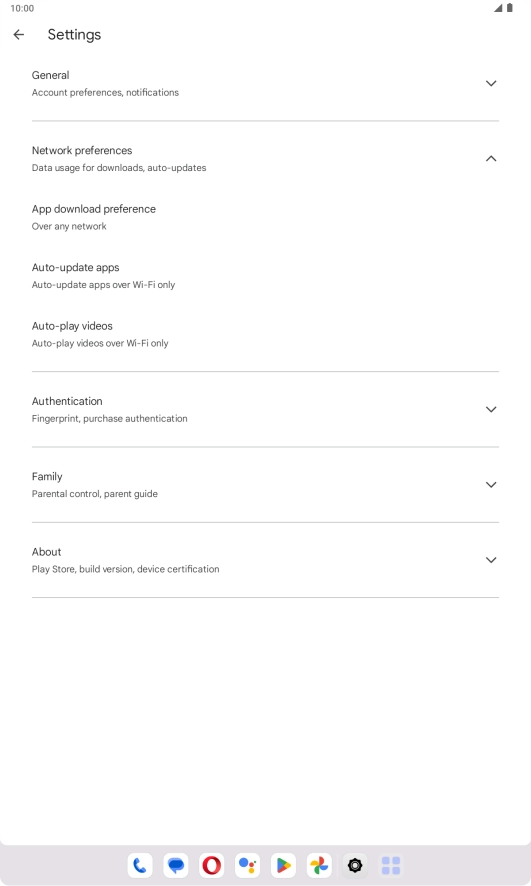
Task: Open Play Store from the dock
Action: pyautogui.click(x=284, y=865)
